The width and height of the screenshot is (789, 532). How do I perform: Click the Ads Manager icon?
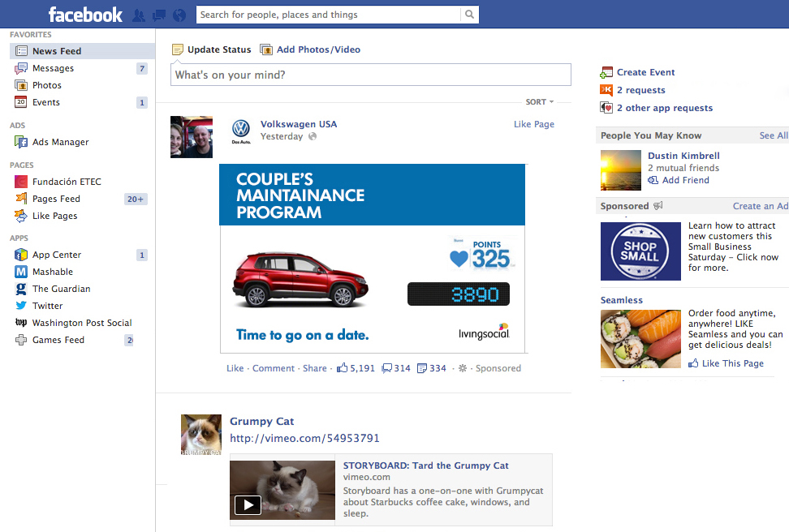[x=21, y=142]
